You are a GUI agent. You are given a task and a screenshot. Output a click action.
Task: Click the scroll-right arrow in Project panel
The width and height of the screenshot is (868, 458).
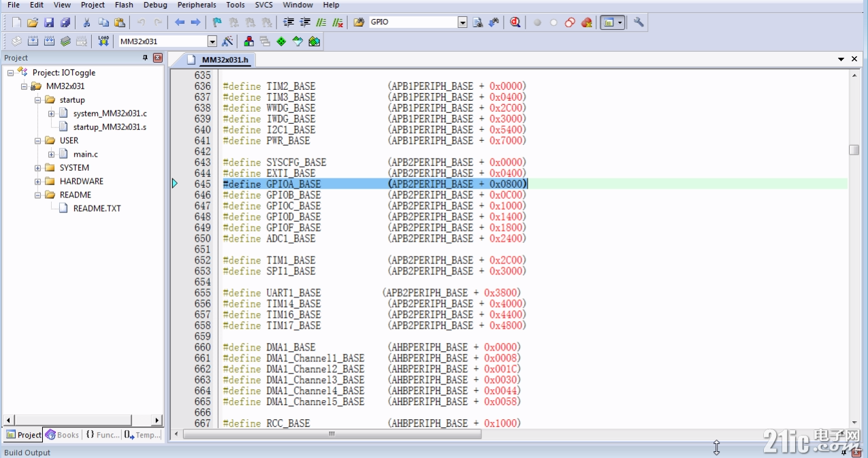(157, 421)
